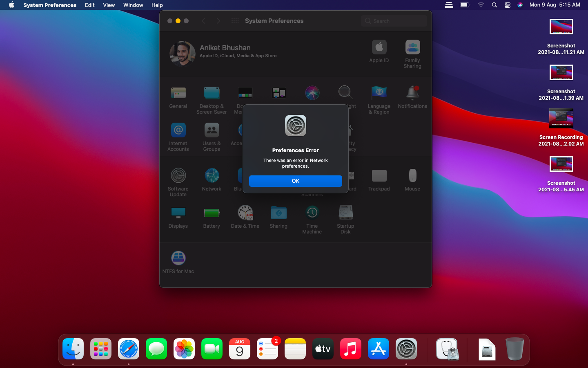Open the Notifications preference pane
This screenshot has width=588, height=368.
(x=412, y=93)
